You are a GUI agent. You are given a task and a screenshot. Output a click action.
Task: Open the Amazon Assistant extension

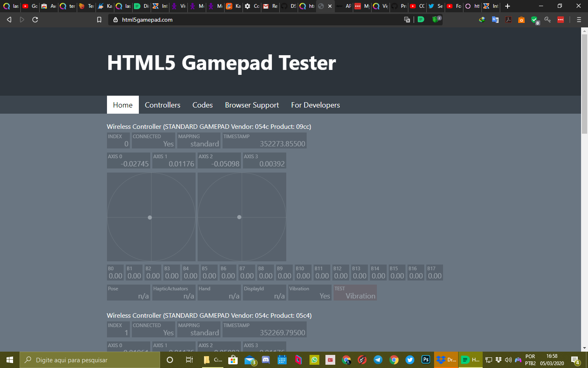(521, 19)
